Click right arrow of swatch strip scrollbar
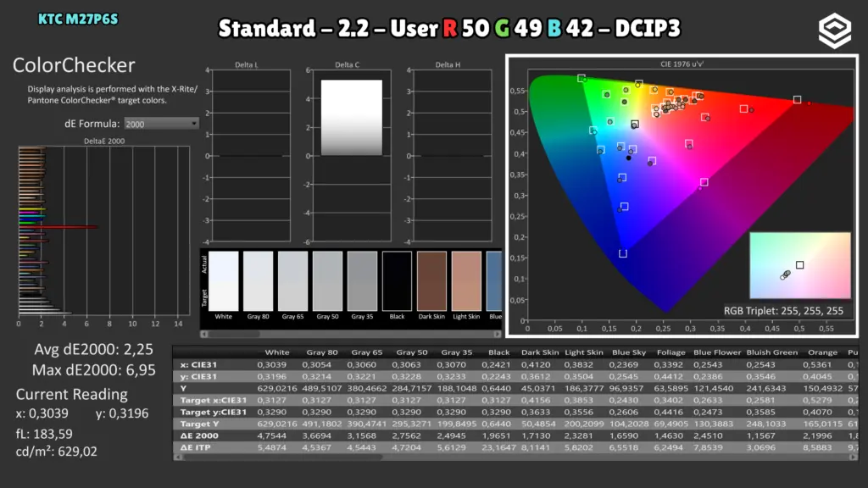868x488 pixels. (497, 334)
